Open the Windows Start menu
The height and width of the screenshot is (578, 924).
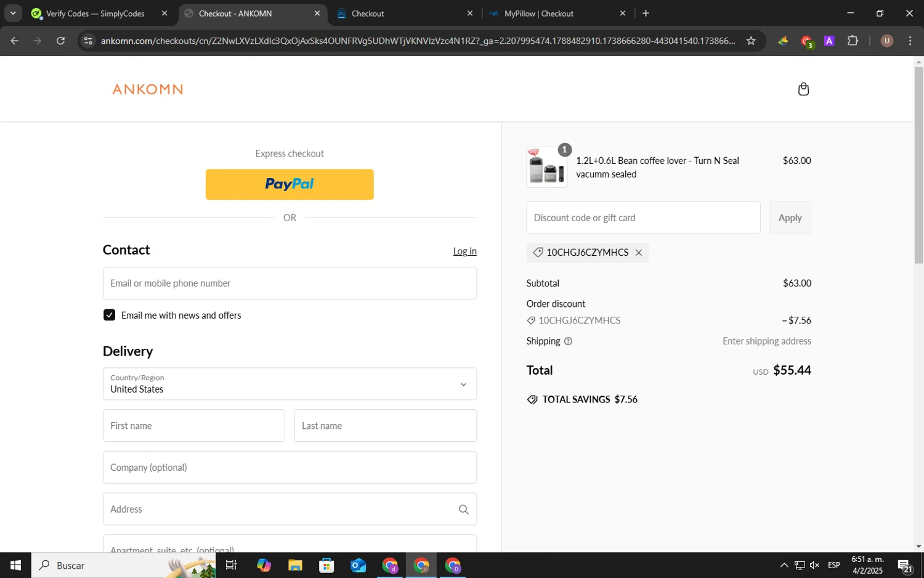point(15,565)
